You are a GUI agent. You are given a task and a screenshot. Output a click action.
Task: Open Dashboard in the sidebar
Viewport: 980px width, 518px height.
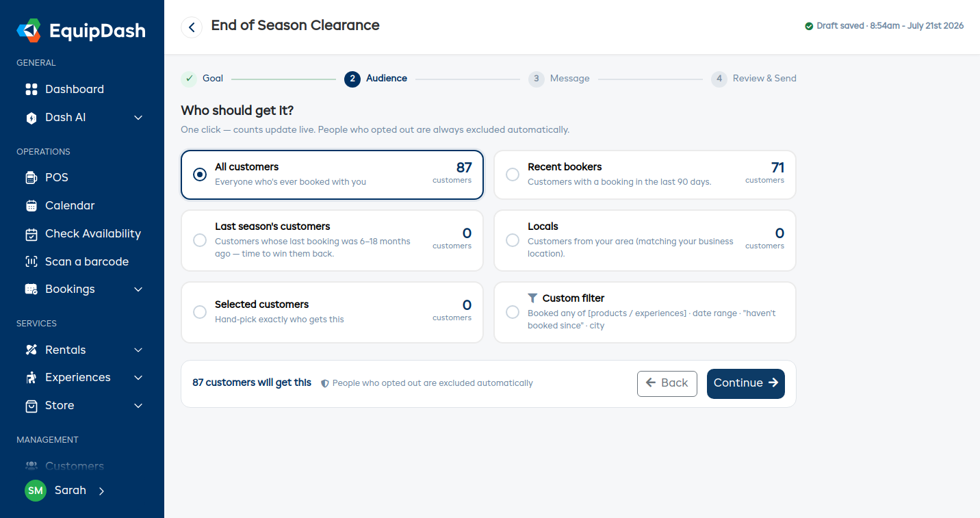[75, 89]
